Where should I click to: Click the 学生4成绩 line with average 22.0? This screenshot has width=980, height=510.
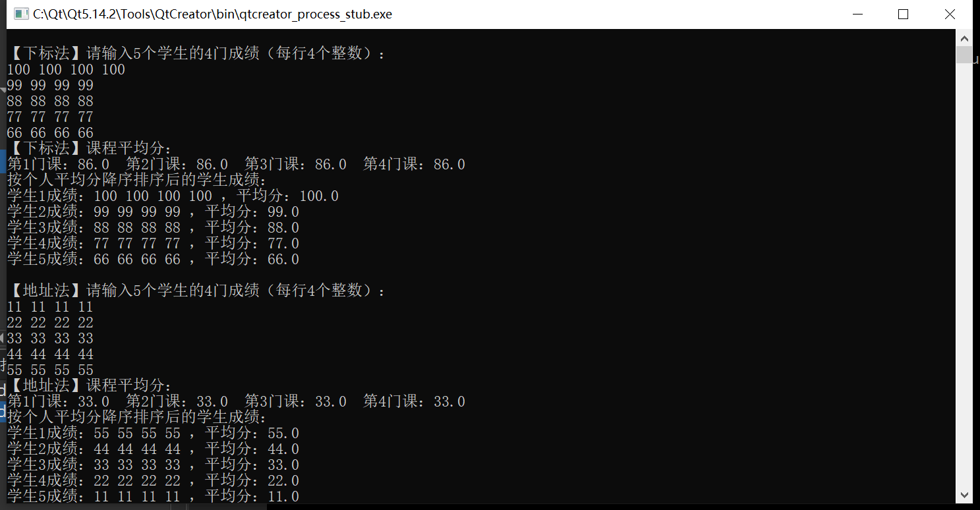click(153, 480)
